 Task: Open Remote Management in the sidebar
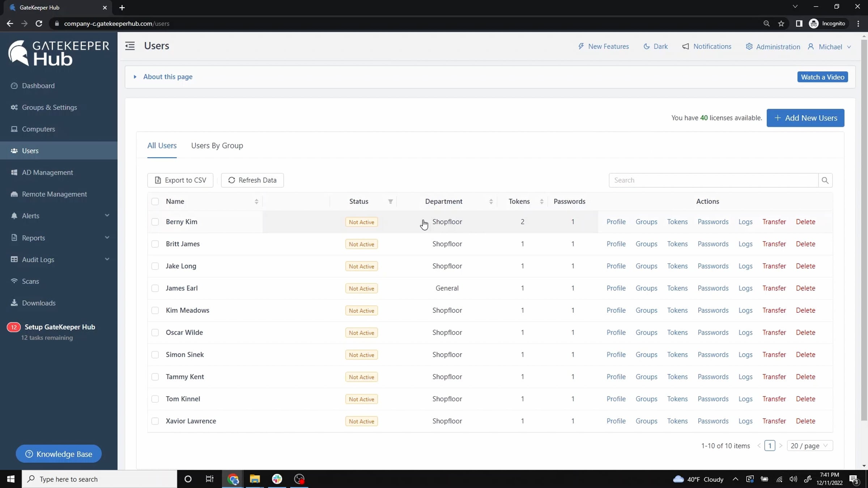pos(59,194)
